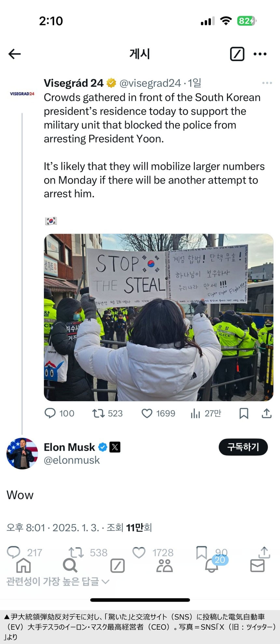View analytics for Visegrád 24 post

[x=196, y=413]
